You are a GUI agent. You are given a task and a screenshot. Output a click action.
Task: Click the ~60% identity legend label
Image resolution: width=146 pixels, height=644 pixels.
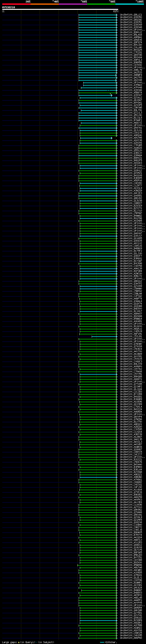83,2
